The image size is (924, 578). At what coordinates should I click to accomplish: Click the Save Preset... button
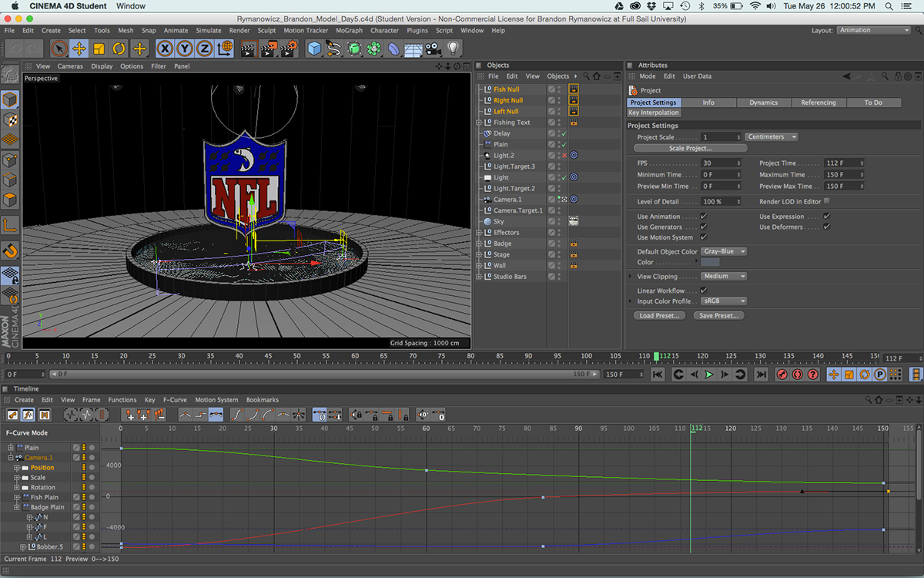point(718,316)
